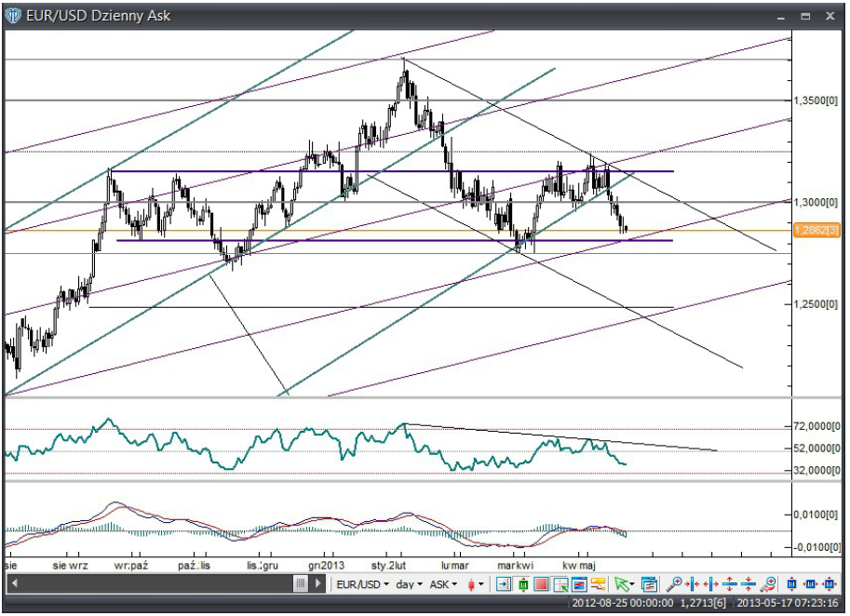The width and height of the screenshot is (850, 616).
Task: Click the vertical compress arrows icon
Action: (749, 584)
